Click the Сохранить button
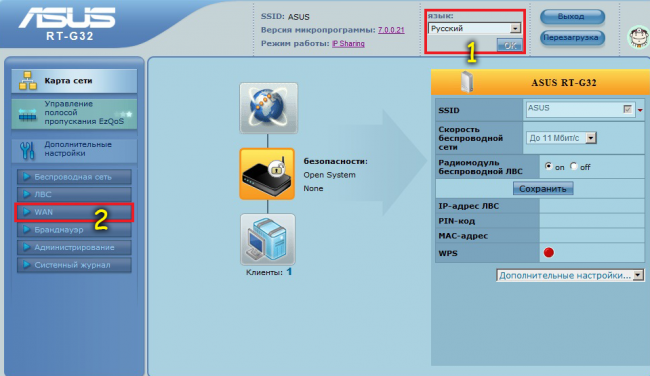Screen dimensions: 650x376 (543, 189)
